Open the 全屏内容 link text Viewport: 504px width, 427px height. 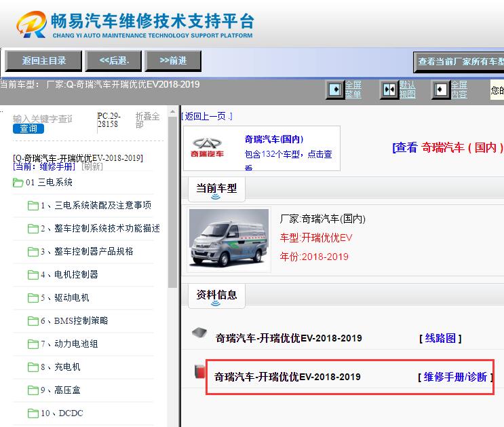tap(459, 90)
